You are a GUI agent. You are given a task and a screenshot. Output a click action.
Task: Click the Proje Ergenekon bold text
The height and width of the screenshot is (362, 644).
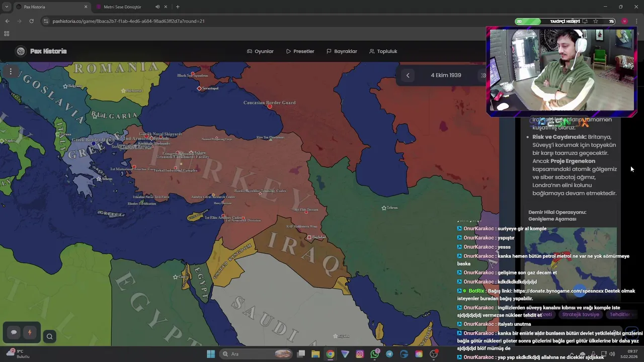point(573,161)
